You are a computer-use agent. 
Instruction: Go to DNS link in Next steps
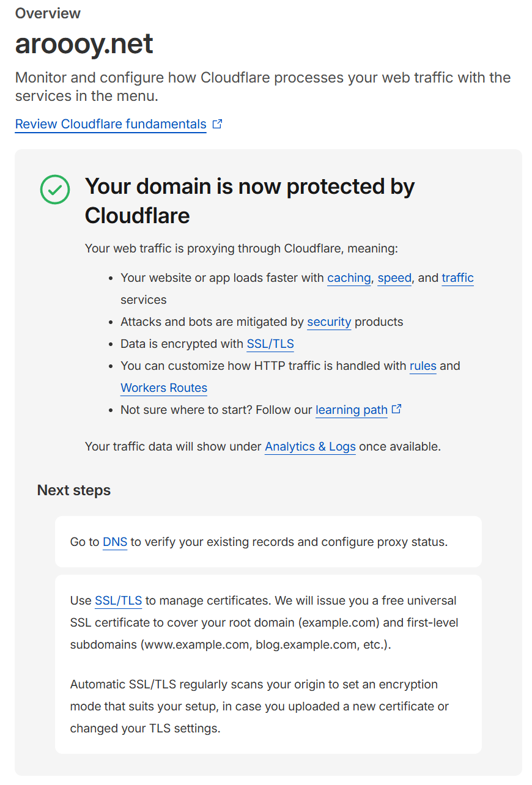(x=115, y=542)
